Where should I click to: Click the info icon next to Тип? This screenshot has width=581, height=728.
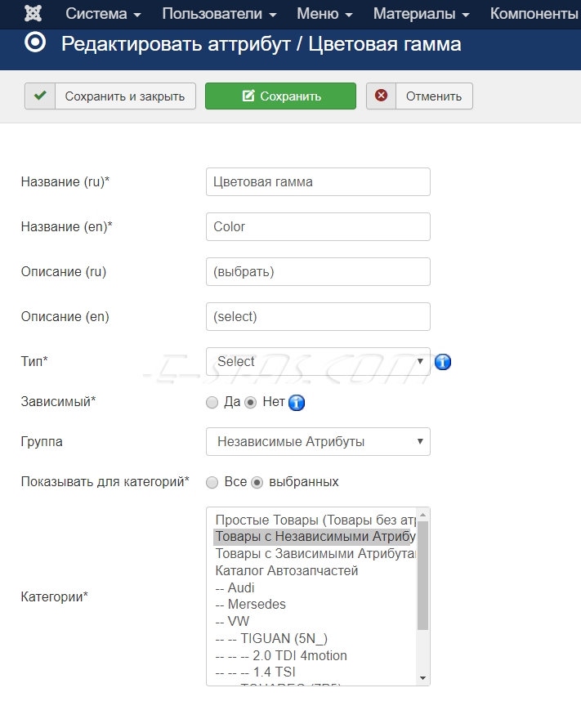[443, 362]
